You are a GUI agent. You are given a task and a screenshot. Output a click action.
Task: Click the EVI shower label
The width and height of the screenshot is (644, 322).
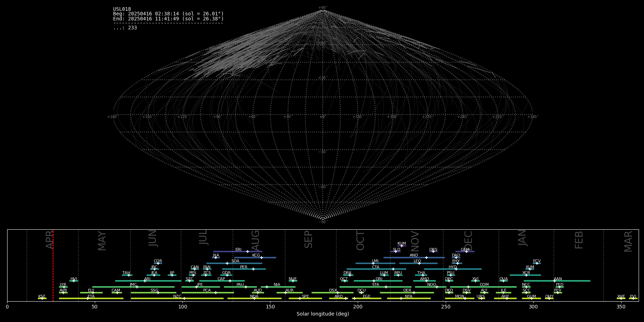(x=633, y=297)
